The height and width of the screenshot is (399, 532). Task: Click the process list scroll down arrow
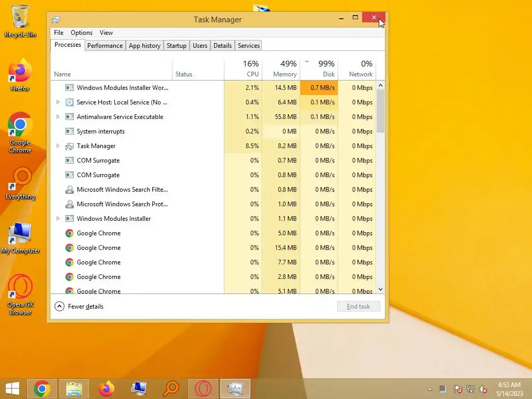coord(380,289)
